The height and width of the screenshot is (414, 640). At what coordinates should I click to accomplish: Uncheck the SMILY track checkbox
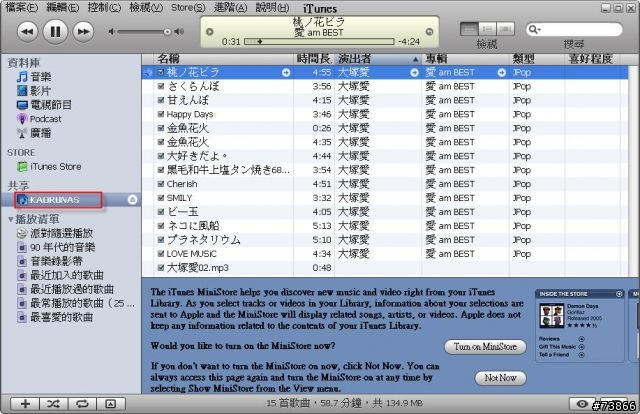pyautogui.click(x=161, y=198)
